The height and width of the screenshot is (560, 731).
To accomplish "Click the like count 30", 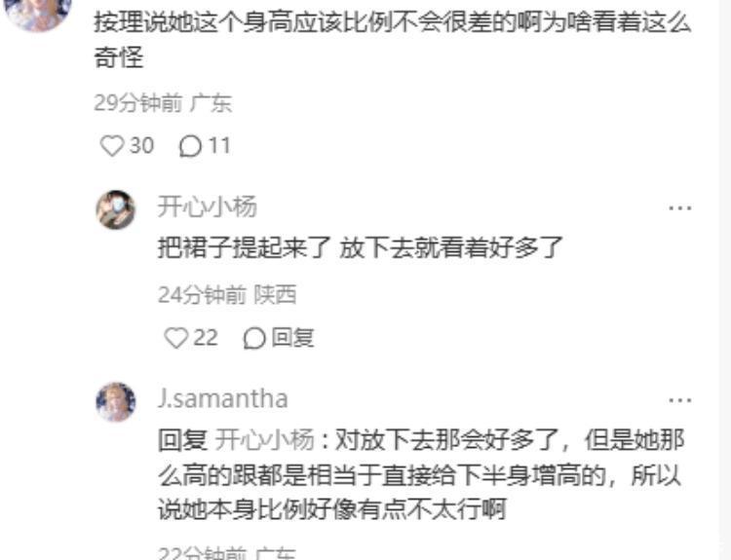I will [x=141, y=146].
